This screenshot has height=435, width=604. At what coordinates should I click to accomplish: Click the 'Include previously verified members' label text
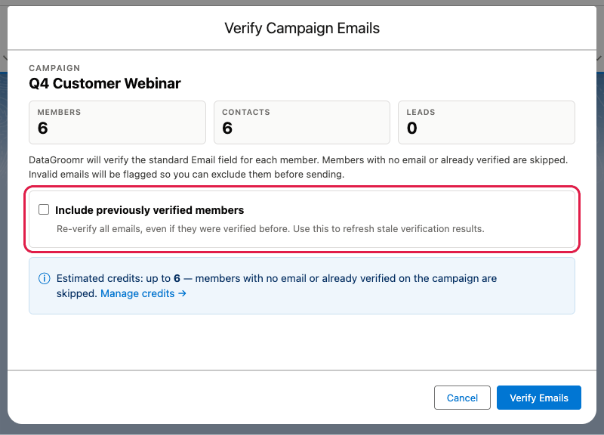point(149,210)
